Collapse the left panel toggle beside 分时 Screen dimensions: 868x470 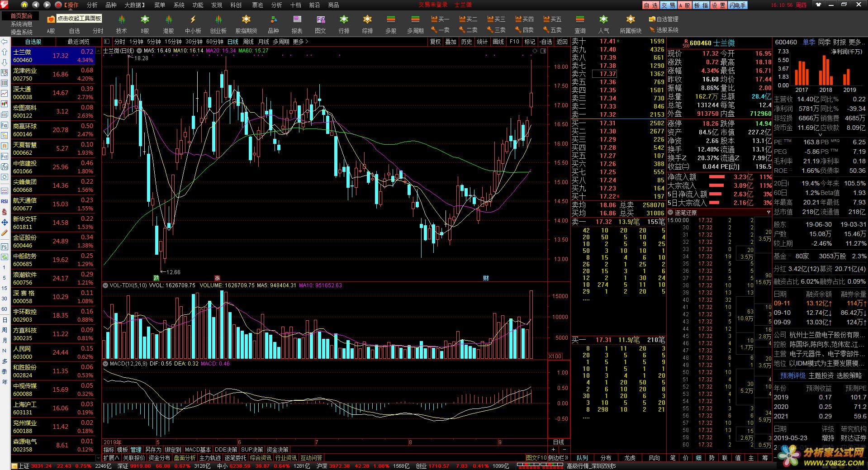point(107,42)
